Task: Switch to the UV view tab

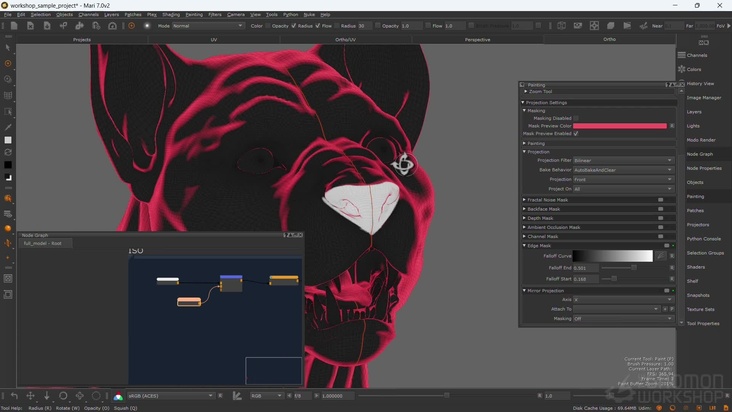Action: click(x=214, y=40)
